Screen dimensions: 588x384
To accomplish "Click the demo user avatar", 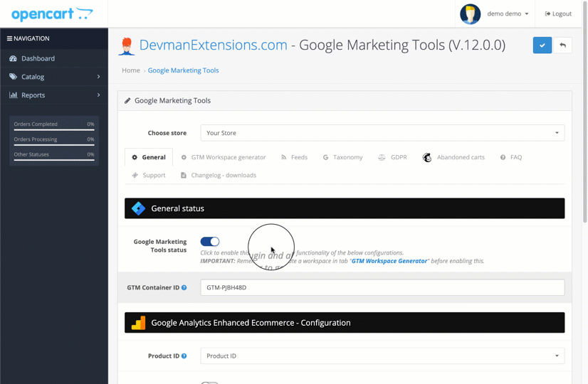I will (471, 14).
